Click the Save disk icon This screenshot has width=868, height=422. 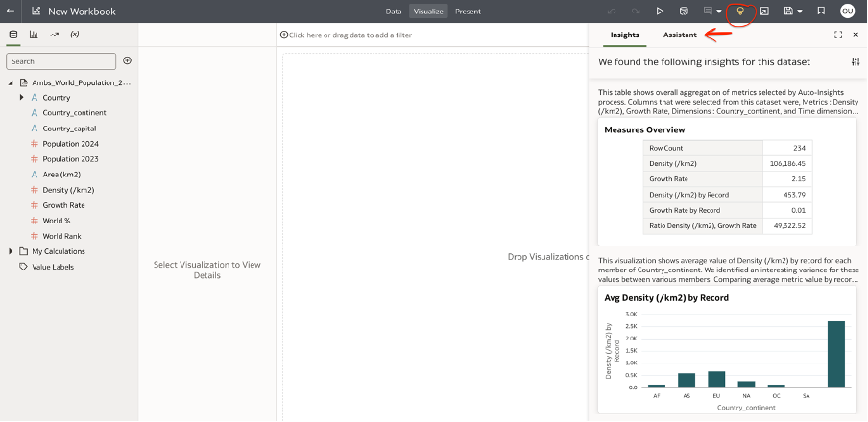(789, 12)
